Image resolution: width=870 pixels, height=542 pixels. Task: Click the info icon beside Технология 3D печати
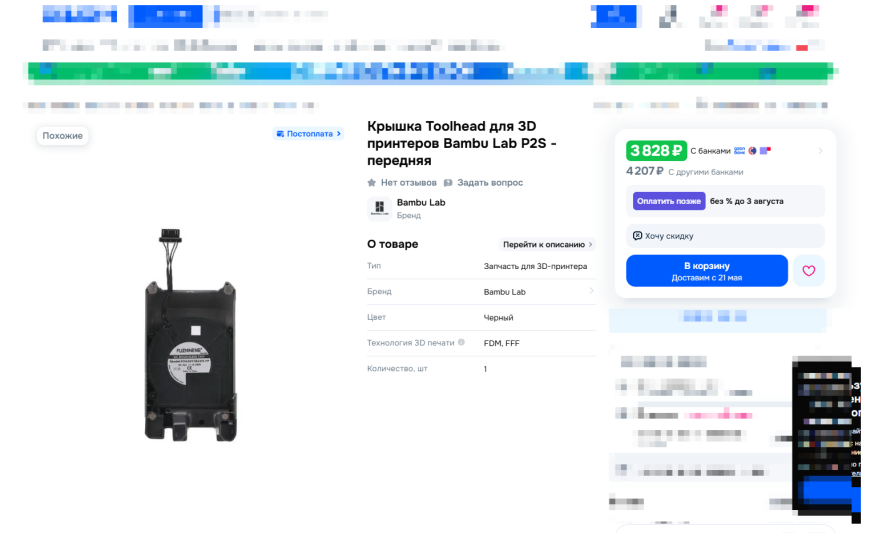point(461,342)
